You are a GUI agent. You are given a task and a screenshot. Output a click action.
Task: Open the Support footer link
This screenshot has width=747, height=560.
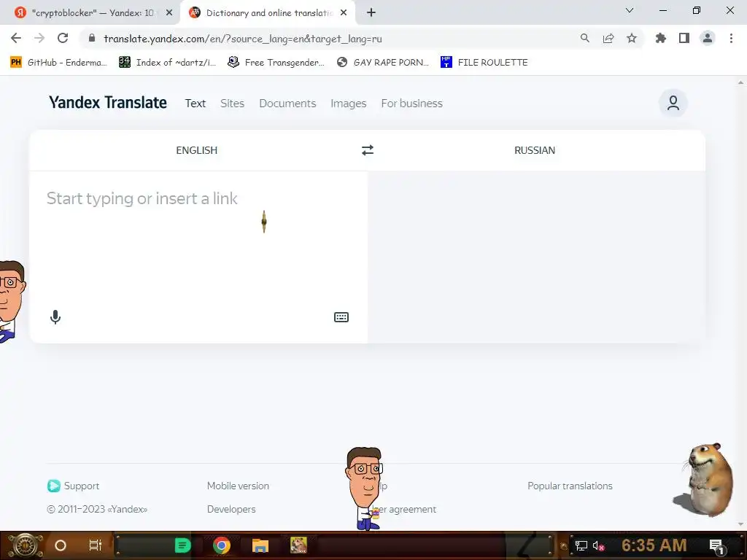pos(74,486)
